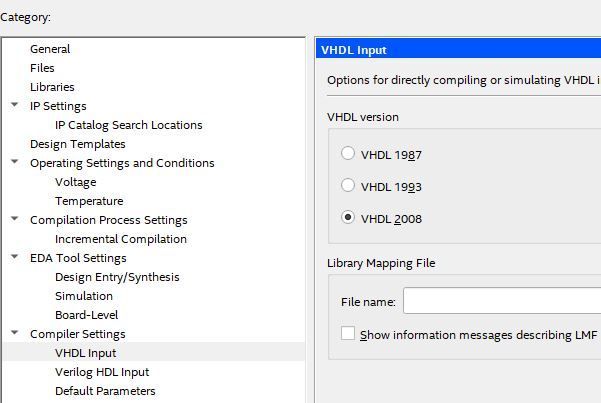
Task: Open the Libraries settings page
Action: click(52, 87)
